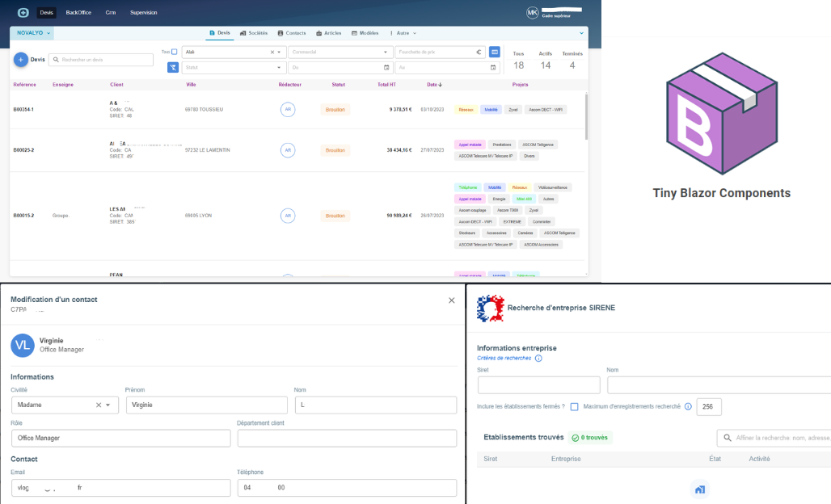This screenshot has width=831, height=504.
Task: Open the Crm menu
Action: [x=110, y=13]
